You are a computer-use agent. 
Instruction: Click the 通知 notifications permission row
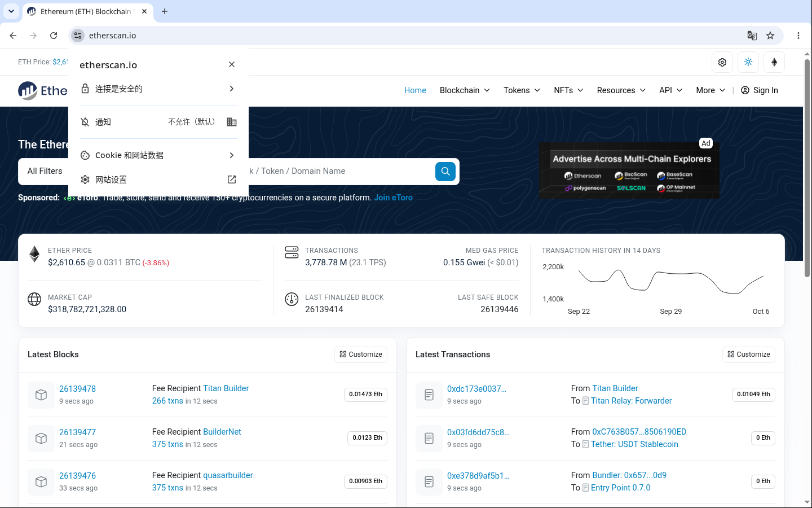pos(158,122)
